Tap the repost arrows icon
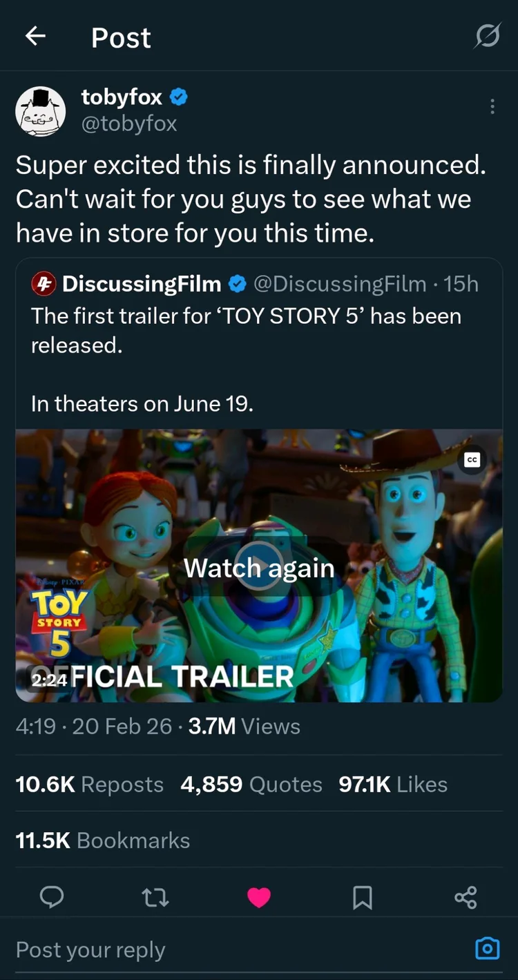 (x=155, y=897)
